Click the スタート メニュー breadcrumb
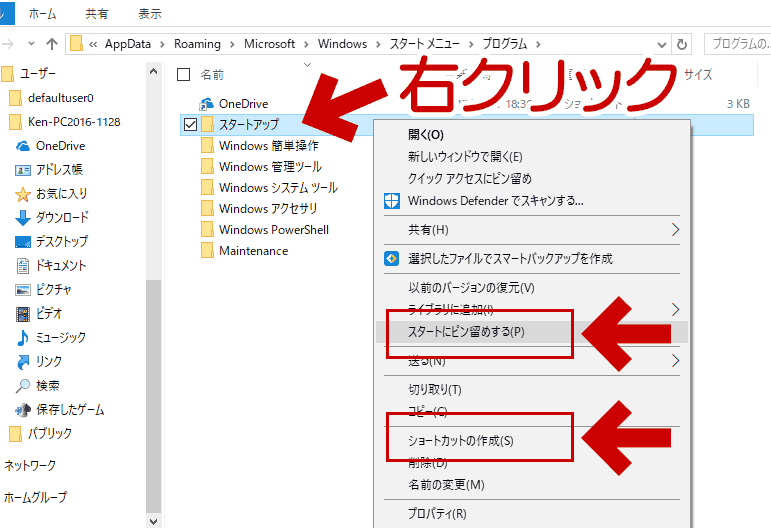 [x=425, y=44]
